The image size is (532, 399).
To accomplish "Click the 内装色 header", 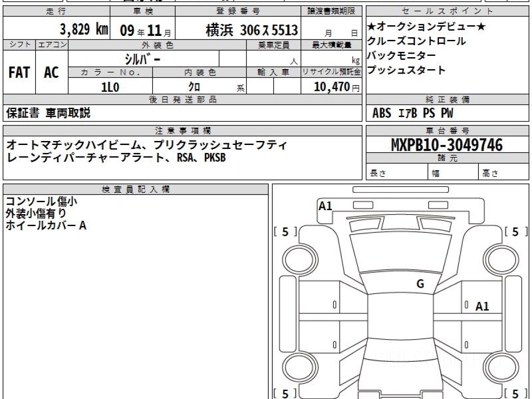I will click(199, 72).
